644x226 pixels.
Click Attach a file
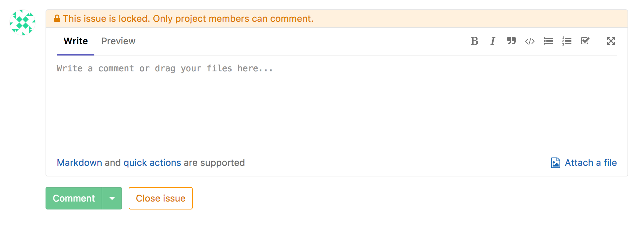click(591, 163)
